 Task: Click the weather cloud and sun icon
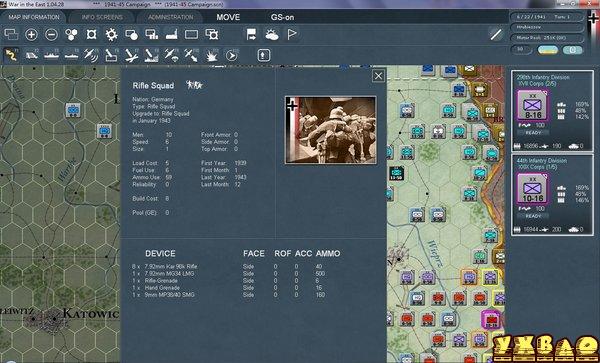pos(272,35)
